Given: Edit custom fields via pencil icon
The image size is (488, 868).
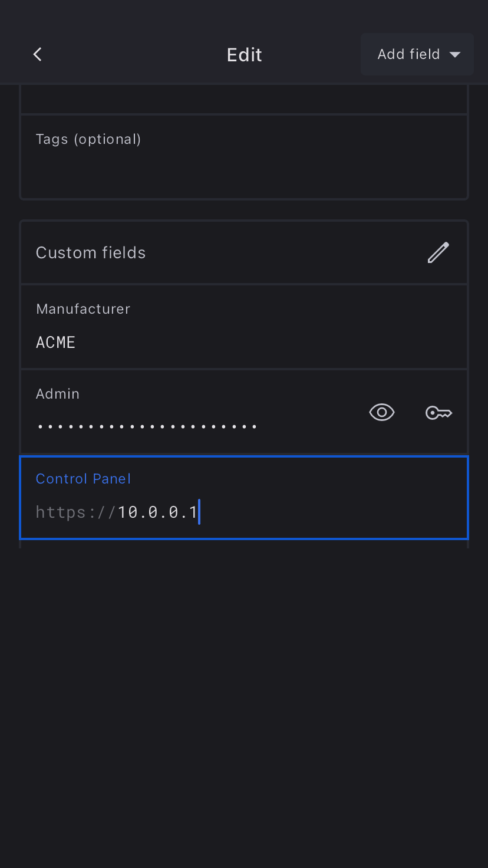Looking at the screenshot, I should pos(438,252).
